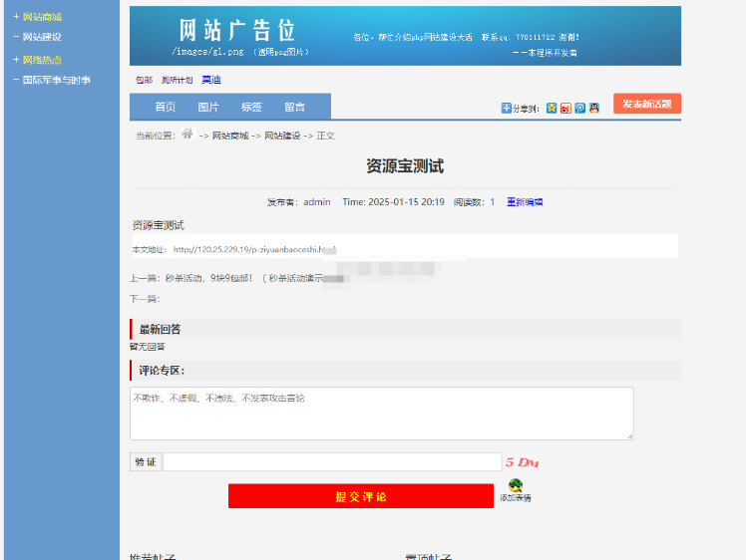The image size is (746, 560).
Task: Click the 发表新话题 button
Action: [647, 104]
